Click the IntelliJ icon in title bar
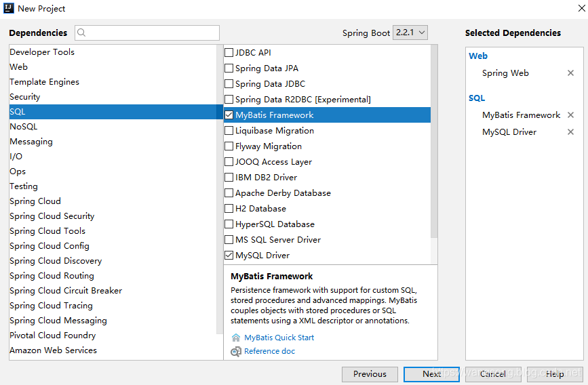588x385 pixels. [8, 8]
